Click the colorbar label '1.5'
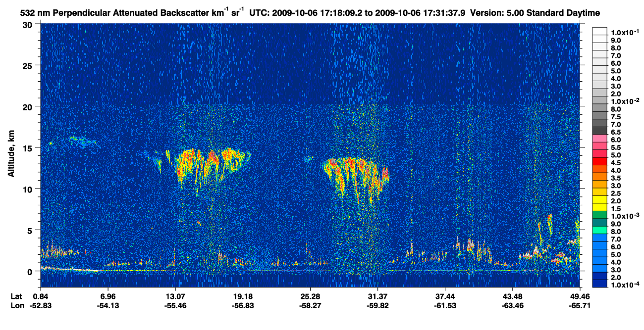Image resolution: width=644 pixels, height=330 pixels. (616, 209)
